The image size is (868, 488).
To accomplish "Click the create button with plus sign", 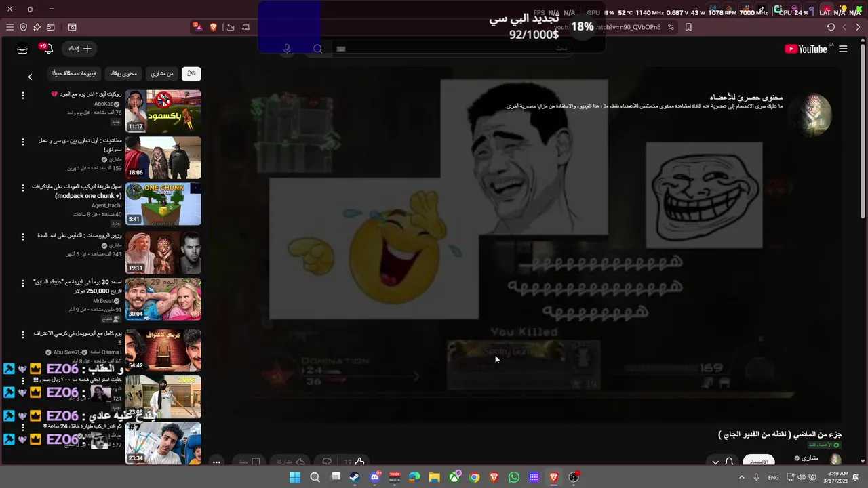I will click(80, 49).
